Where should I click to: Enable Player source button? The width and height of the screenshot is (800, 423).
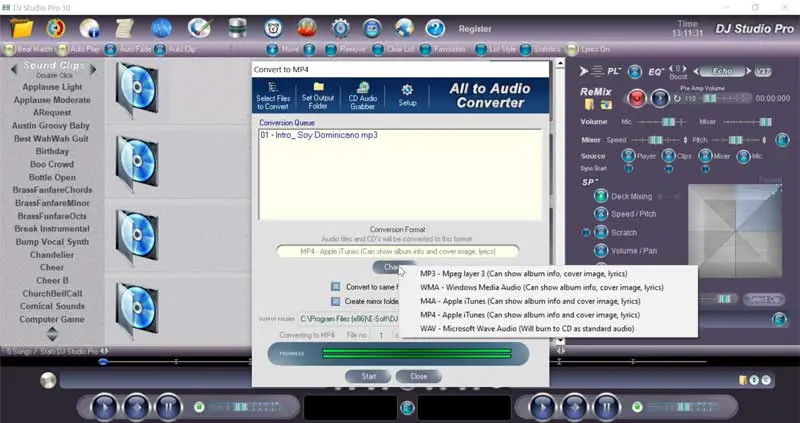point(628,156)
